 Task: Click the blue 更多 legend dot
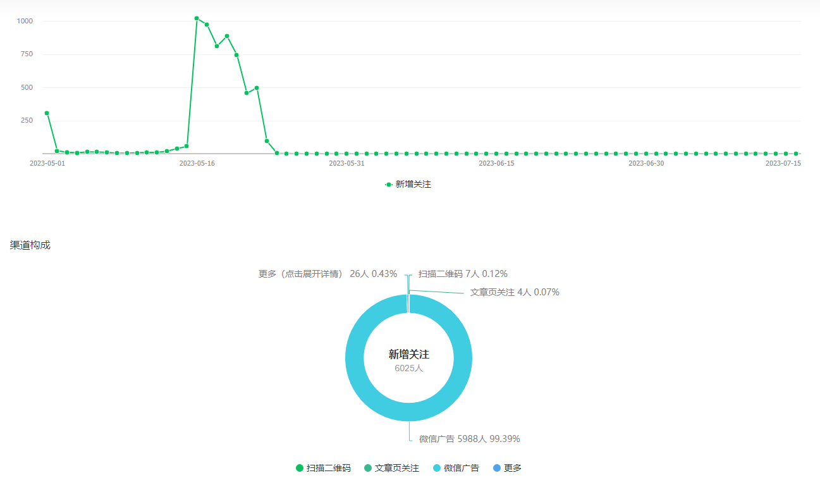pos(496,469)
